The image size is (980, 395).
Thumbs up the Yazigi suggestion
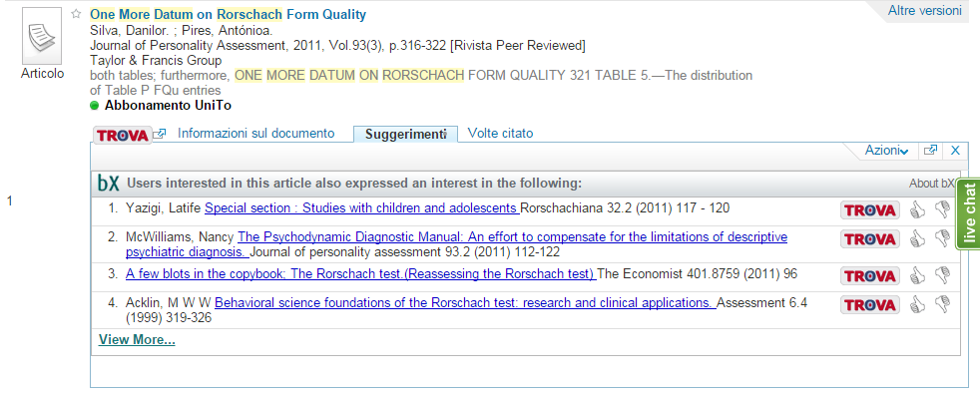tap(917, 210)
